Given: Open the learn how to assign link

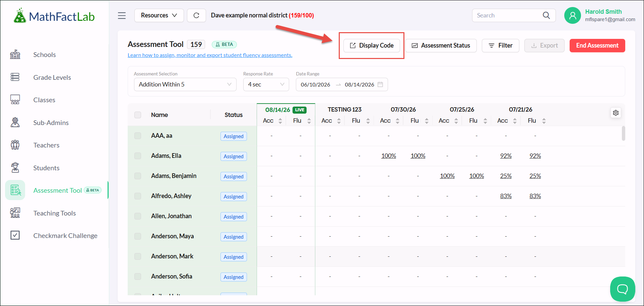Looking at the screenshot, I should [210, 55].
